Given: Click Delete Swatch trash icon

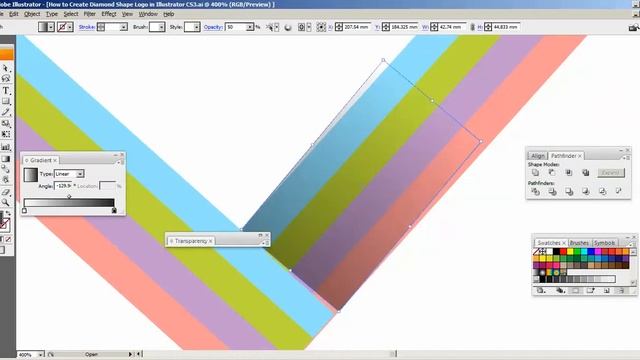Looking at the screenshot, I should tap(621, 291).
